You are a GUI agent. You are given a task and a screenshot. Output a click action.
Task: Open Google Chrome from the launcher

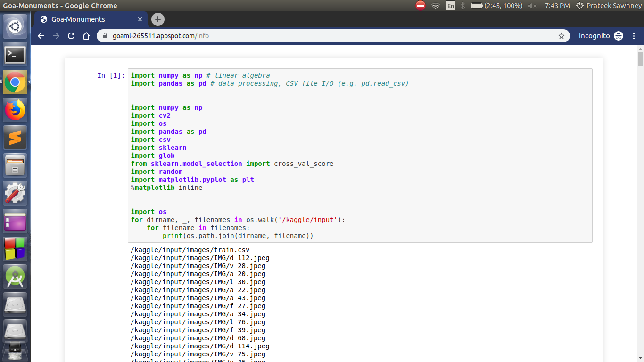click(x=15, y=82)
